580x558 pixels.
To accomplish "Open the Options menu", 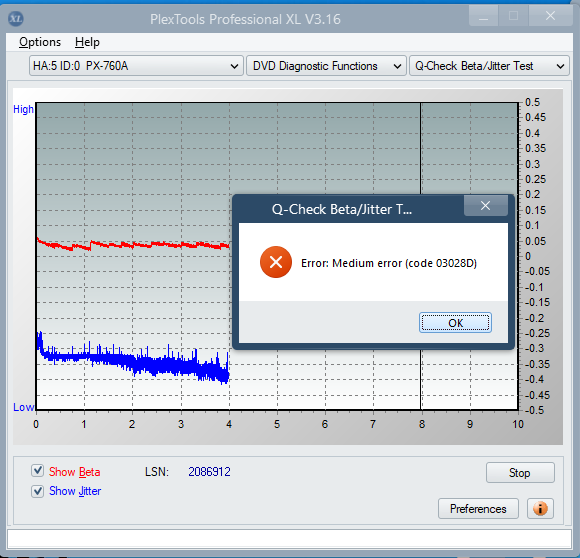I will pos(40,42).
